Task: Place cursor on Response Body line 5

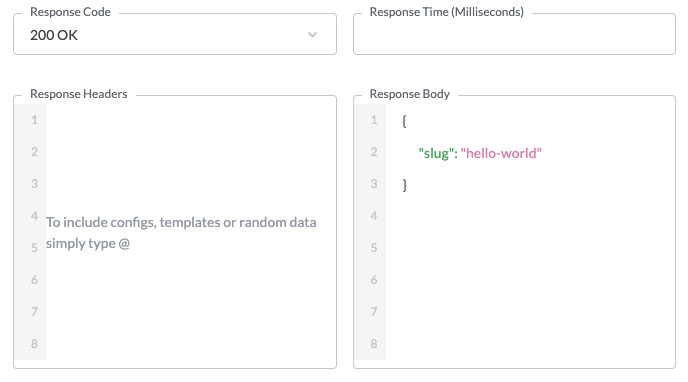Action: click(x=530, y=248)
